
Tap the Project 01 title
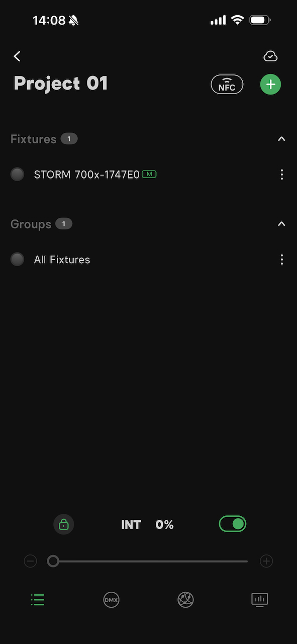[x=60, y=83]
